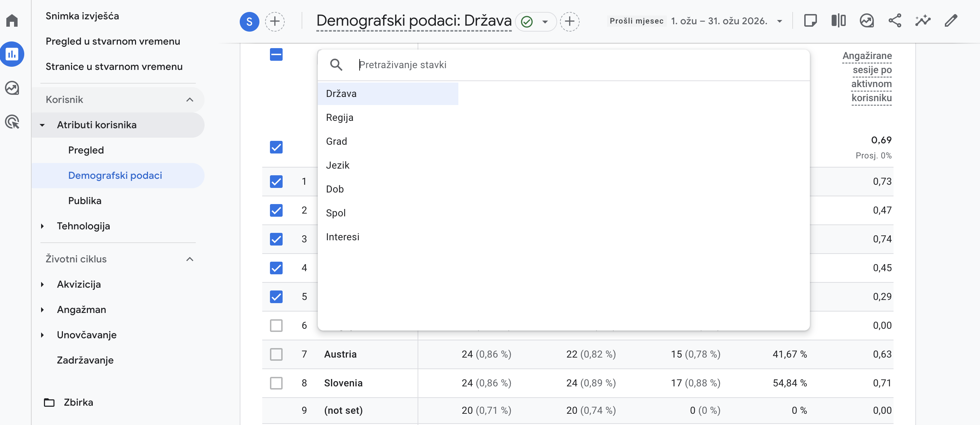Open the Home icon in left rail
The image size is (980, 425).
[12, 20]
